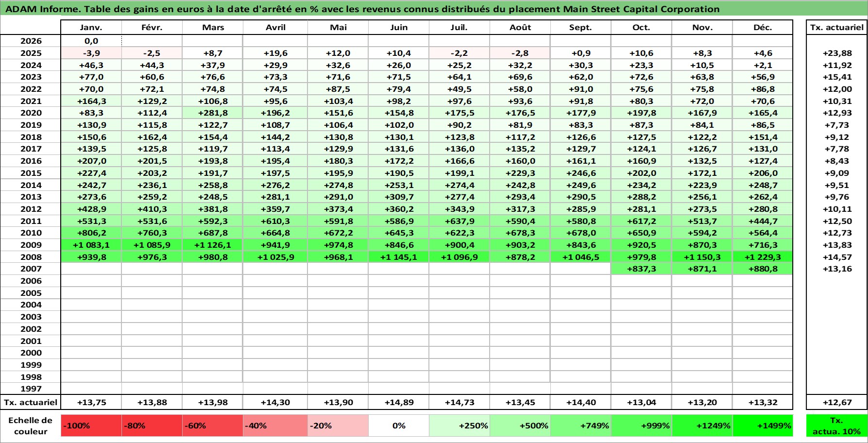Click the +1499% bright green swatch
Viewport: 868px width, 443px height.
(763, 426)
